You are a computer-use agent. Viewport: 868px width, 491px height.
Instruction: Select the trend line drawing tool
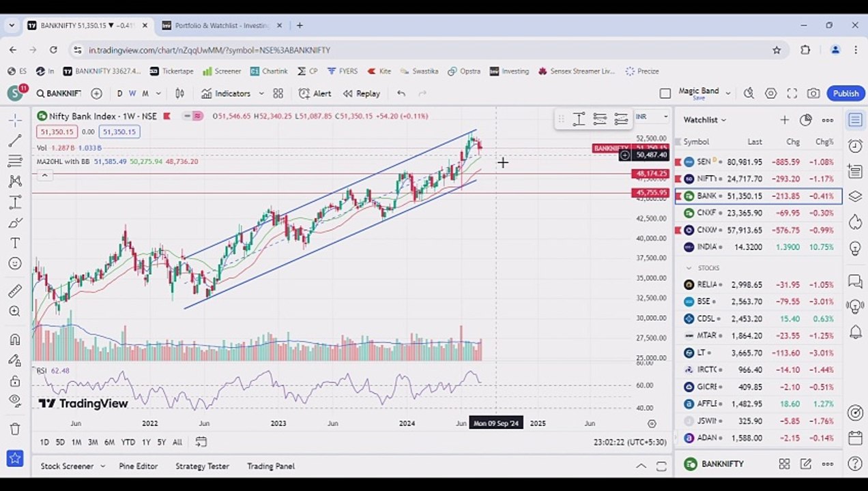click(x=14, y=140)
